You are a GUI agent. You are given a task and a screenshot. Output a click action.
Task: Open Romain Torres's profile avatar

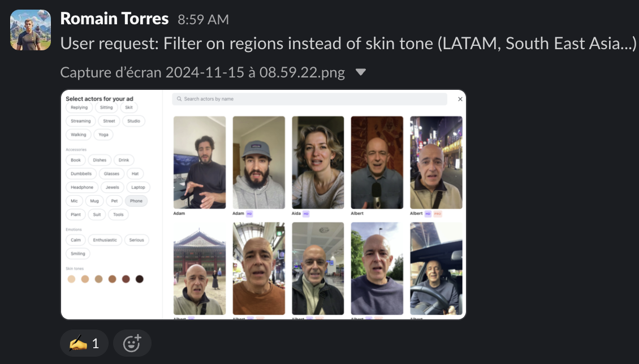tap(31, 30)
